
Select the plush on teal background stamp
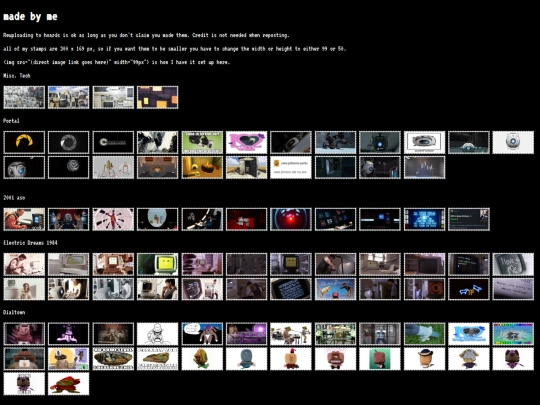coord(380,359)
